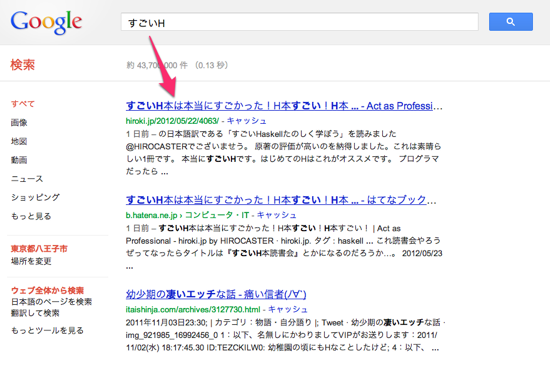Open キャッシュ link for b.hatena.ne.jp result

click(x=276, y=215)
